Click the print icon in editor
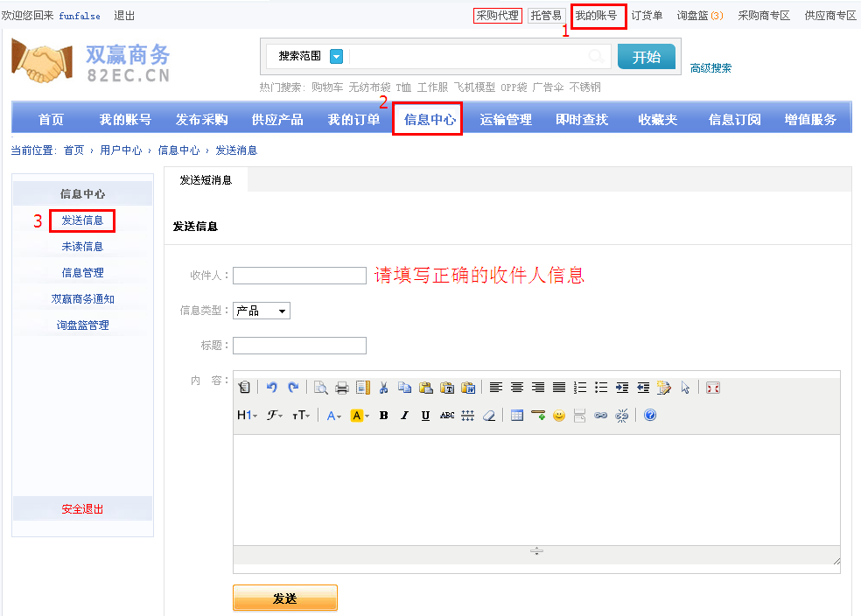The width and height of the screenshot is (861, 616). click(x=342, y=388)
